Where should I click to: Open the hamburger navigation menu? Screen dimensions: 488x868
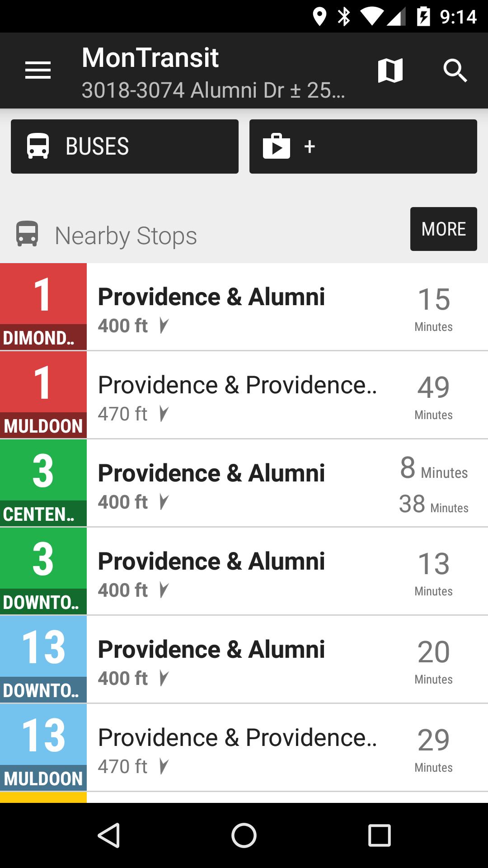(x=38, y=71)
